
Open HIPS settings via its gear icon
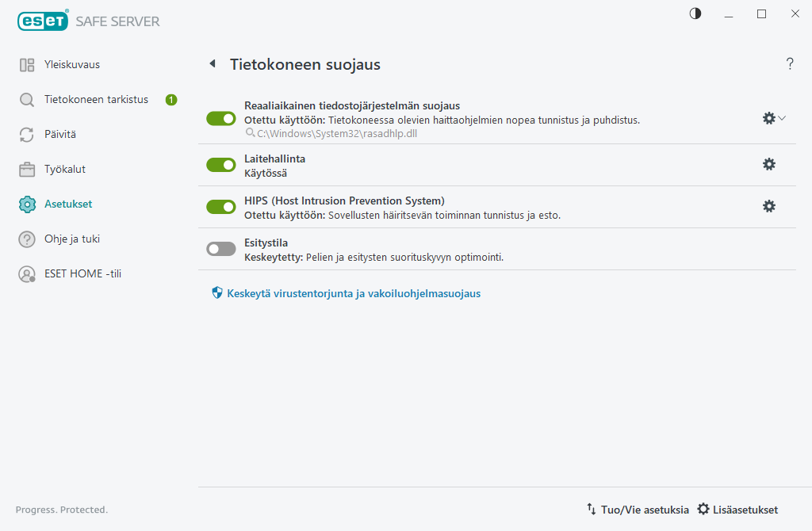(x=768, y=206)
